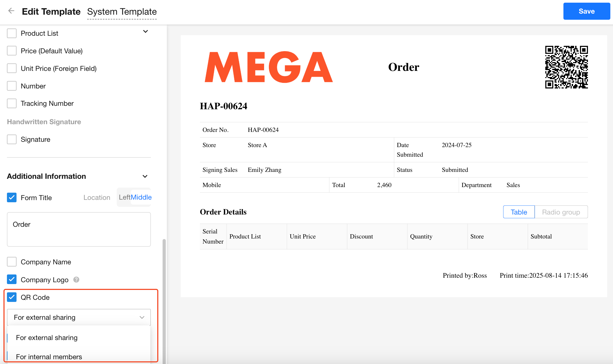Click the QR code image in preview
Screen dimensions: 613x364
tap(566, 67)
